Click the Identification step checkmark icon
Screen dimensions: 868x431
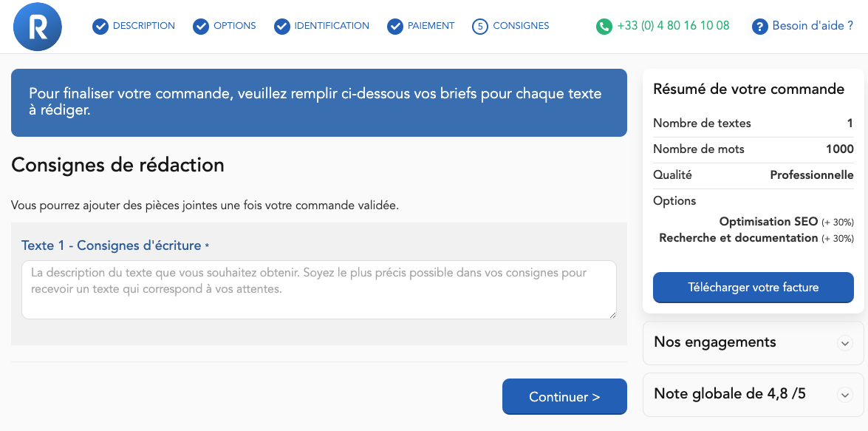click(x=282, y=26)
